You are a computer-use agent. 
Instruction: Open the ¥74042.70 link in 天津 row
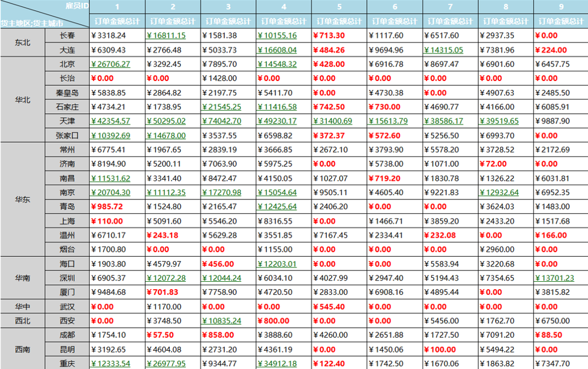(221, 121)
